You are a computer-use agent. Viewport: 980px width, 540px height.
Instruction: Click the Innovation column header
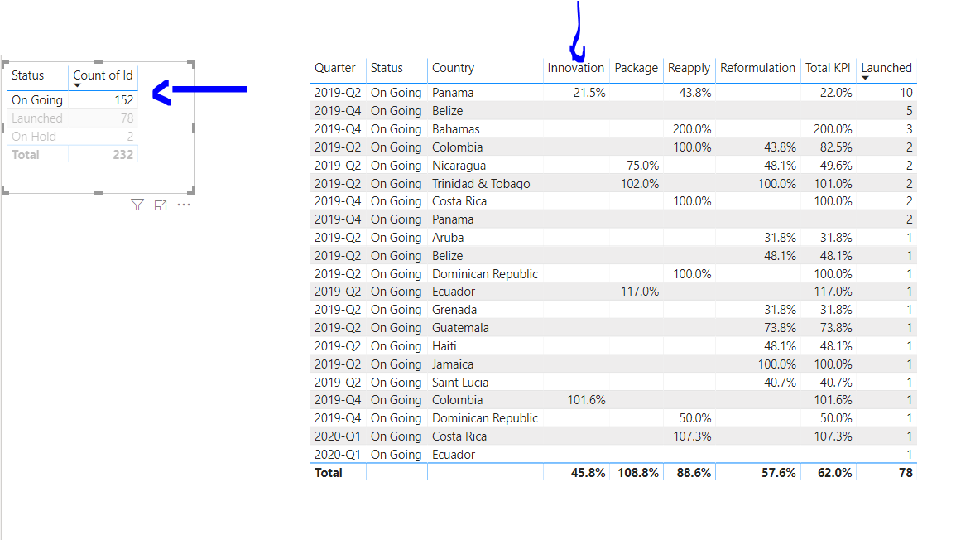point(575,68)
